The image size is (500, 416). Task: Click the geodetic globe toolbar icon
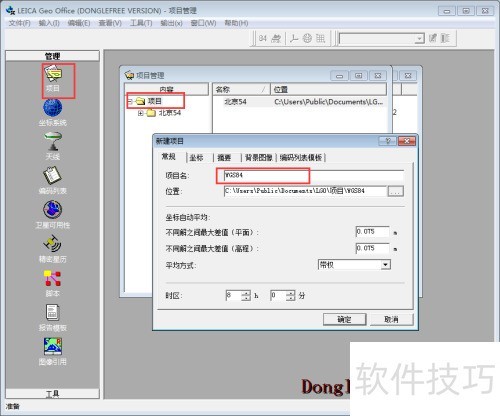307,39
